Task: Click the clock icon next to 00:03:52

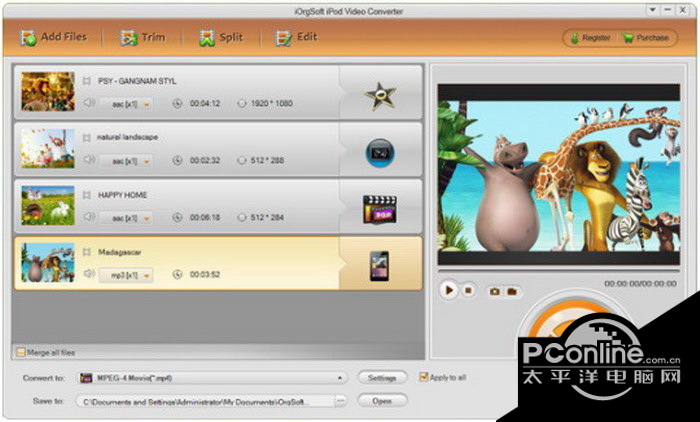Action: (177, 274)
